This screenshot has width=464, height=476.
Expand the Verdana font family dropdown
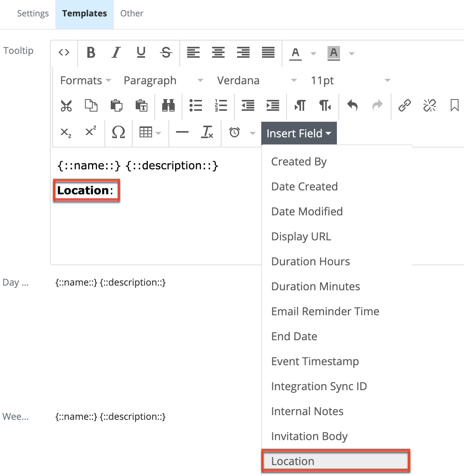257,80
